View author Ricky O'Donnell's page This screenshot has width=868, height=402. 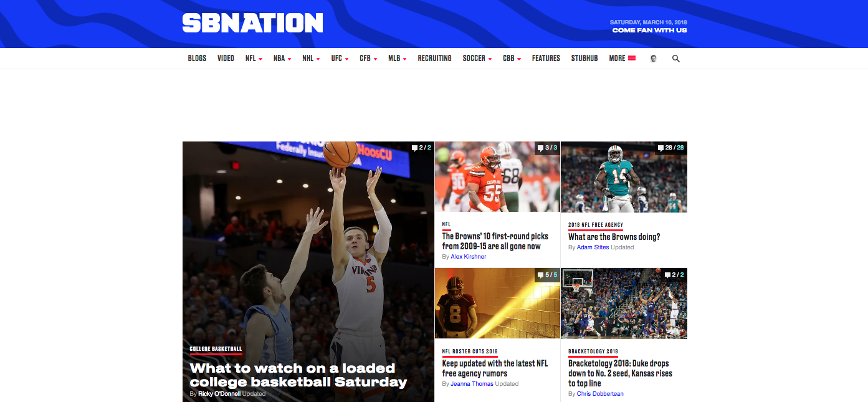click(x=219, y=394)
